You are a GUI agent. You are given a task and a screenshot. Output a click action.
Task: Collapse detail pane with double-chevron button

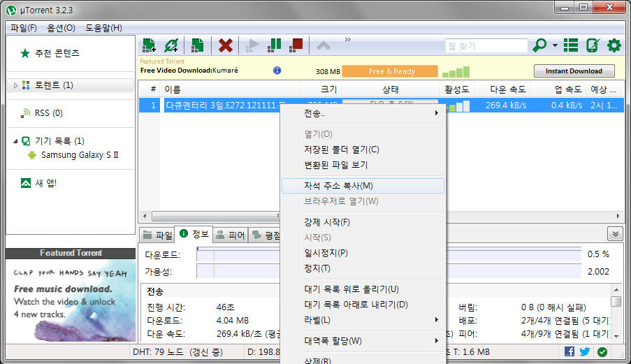coord(615,234)
